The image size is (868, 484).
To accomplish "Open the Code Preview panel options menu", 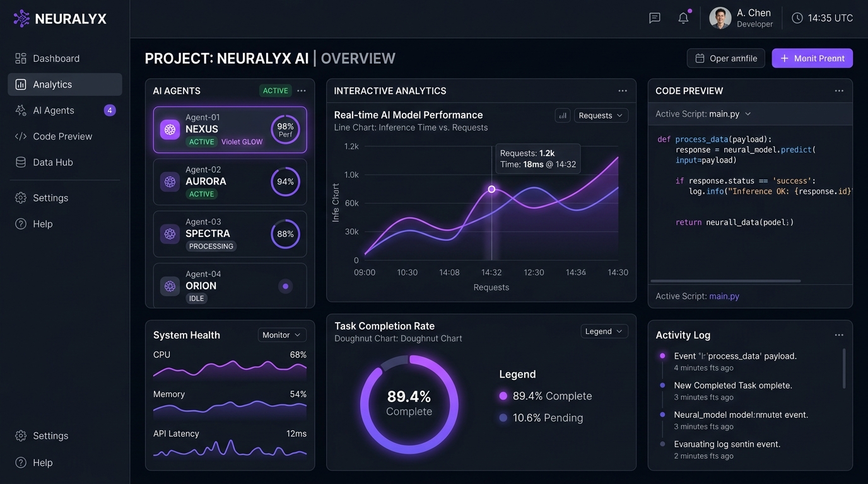I will (839, 91).
